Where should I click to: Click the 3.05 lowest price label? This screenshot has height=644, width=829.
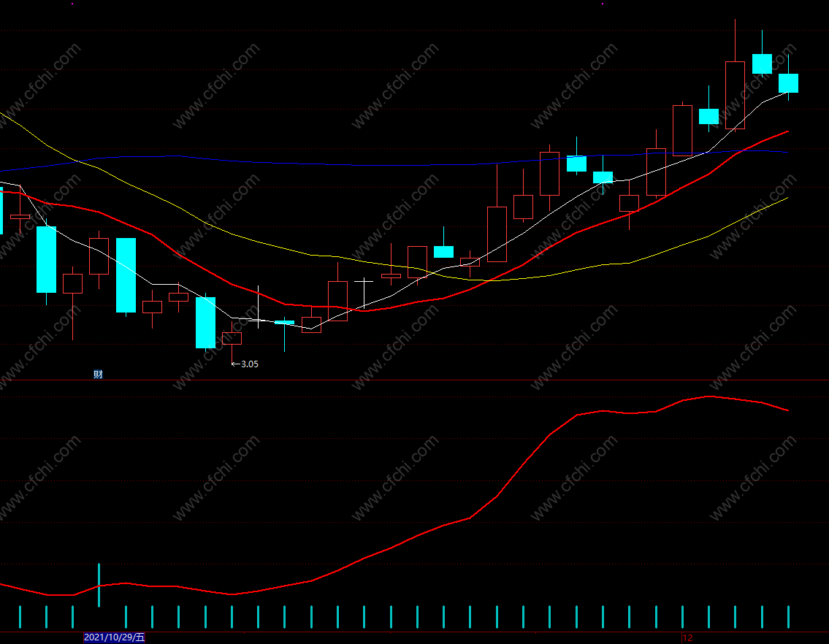[250, 364]
